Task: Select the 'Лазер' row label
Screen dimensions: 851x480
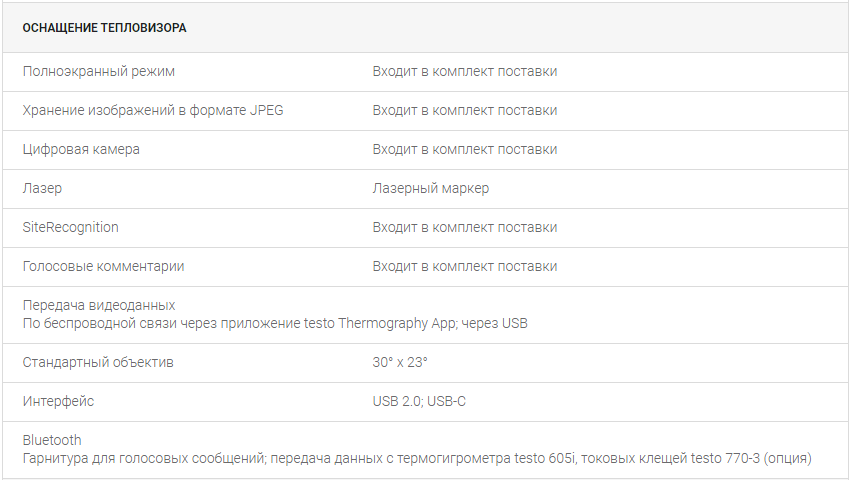Action: pos(42,188)
